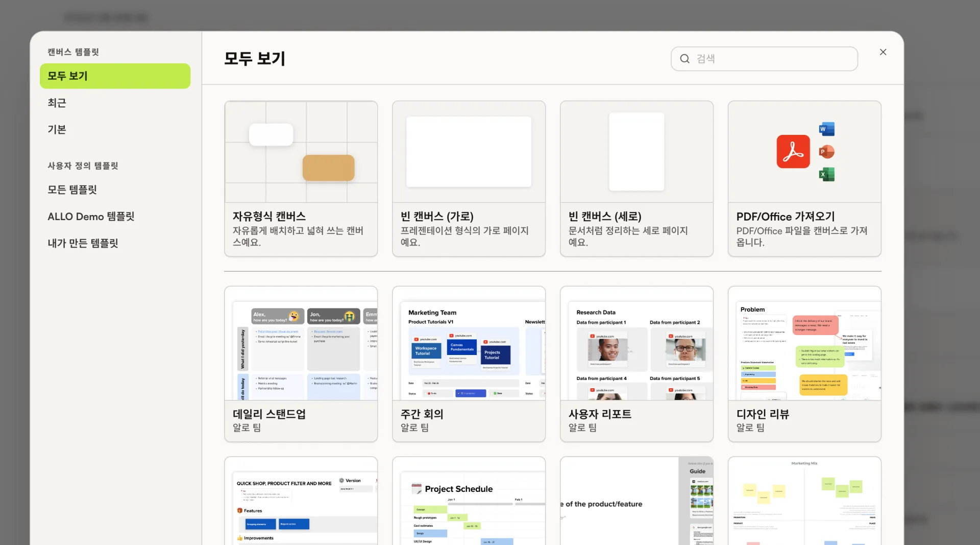Viewport: 980px width, 545px height.
Task: Click 프레젠테이션 형식의 가로 페이지 description
Action: tap(464, 236)
